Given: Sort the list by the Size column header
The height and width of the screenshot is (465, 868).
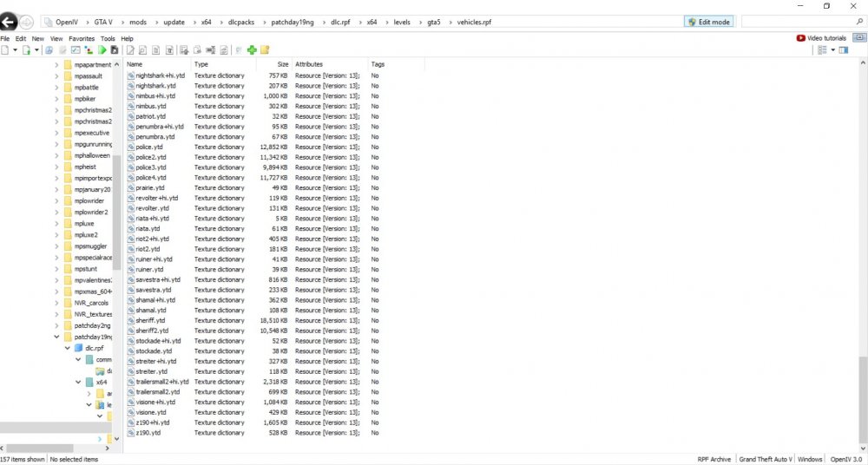Looking at the screenshot, I should click(x=274, y=64).
